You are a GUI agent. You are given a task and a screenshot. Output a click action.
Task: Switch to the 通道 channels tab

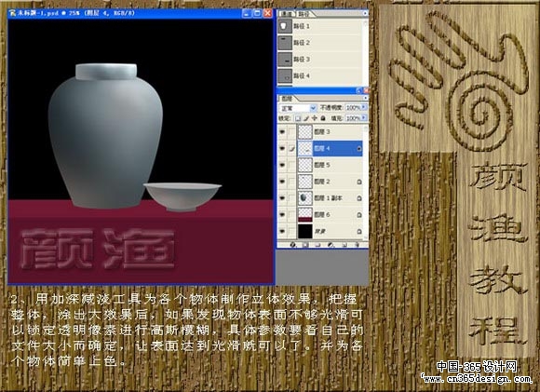287,13
